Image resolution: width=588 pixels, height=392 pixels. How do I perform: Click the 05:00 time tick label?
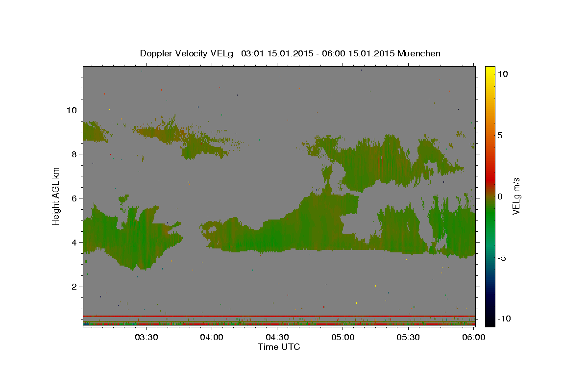tap(343, 337)
